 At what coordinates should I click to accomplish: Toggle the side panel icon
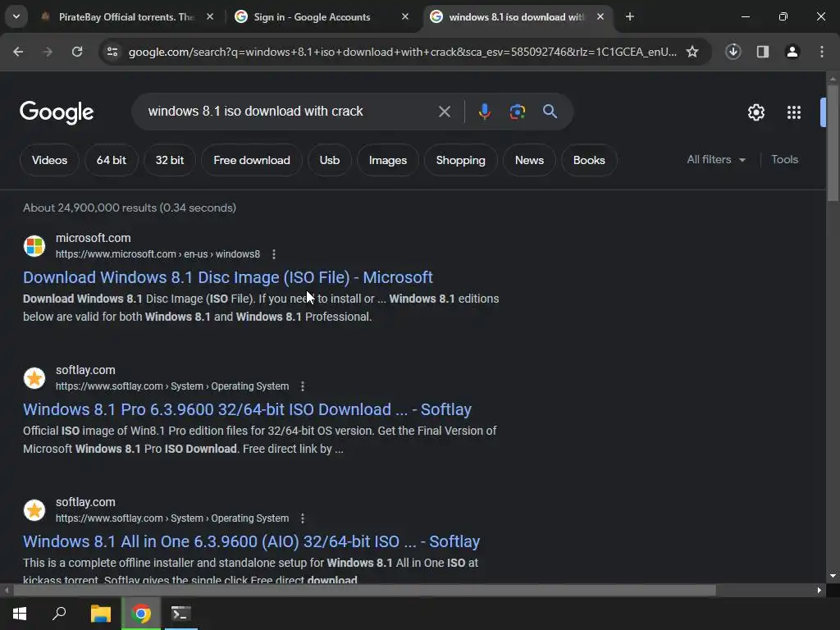pyautogui.click(x=763, y=52)
